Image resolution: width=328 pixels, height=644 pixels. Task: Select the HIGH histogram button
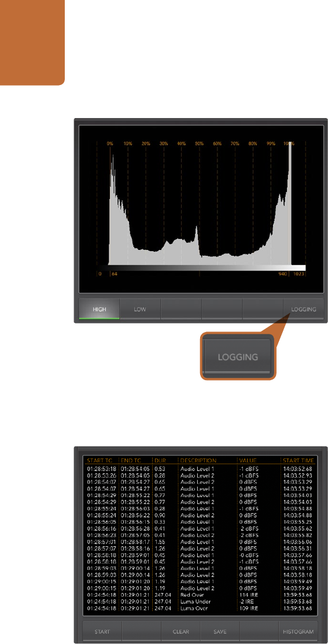tap(99, 309)
